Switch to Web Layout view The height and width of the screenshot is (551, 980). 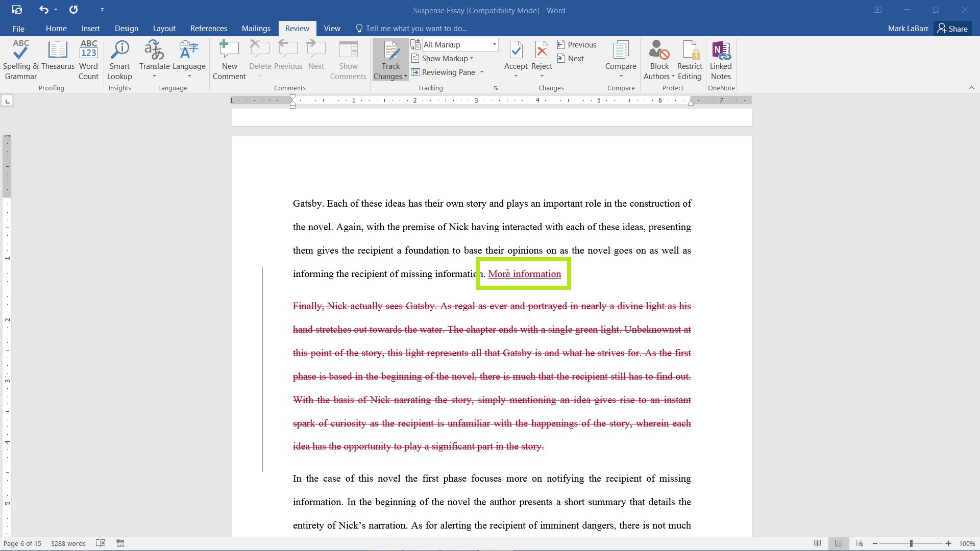click(859, 543)
